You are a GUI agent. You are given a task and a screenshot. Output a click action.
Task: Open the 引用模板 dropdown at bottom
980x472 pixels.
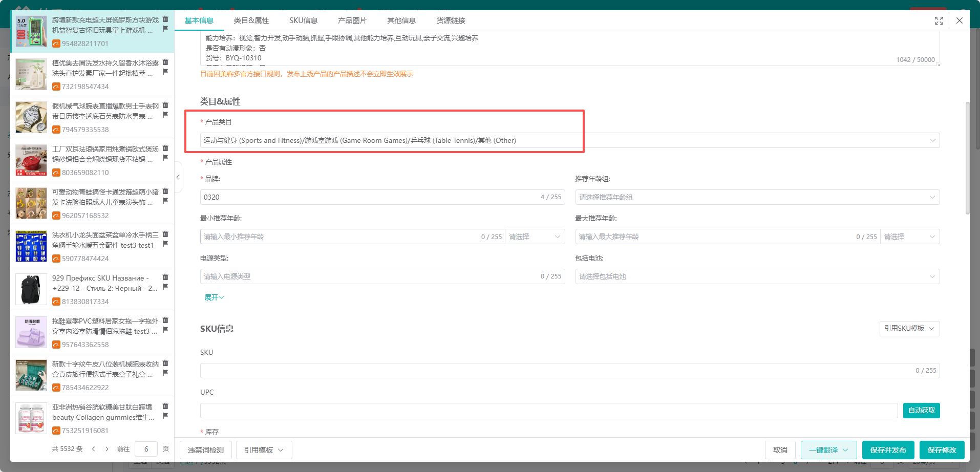264,450
